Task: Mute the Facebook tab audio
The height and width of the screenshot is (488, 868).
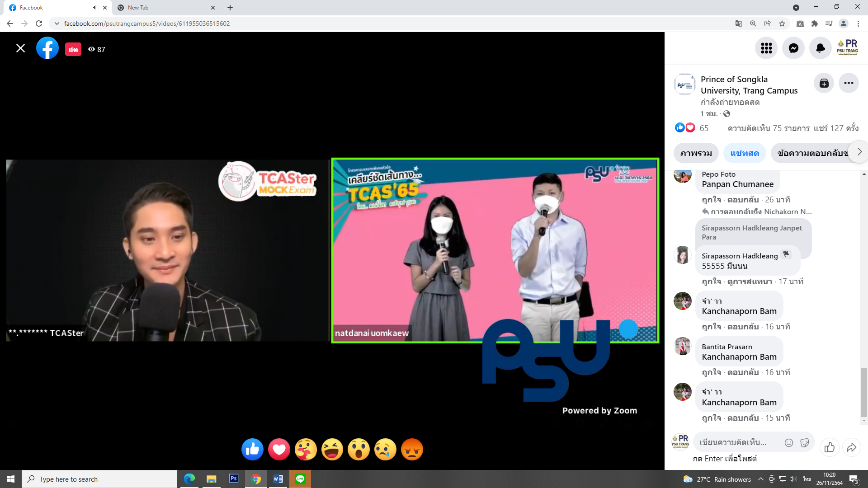Action: click(x=95, y=8)
